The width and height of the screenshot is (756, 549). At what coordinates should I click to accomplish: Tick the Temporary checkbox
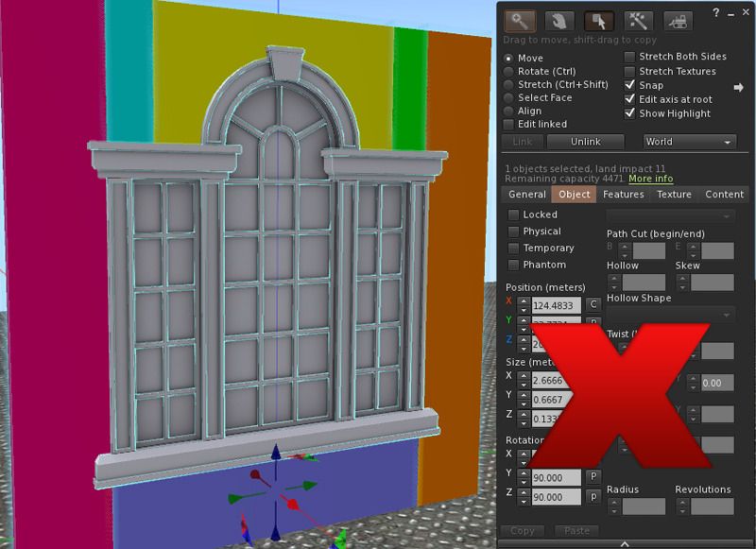(514, 249)
